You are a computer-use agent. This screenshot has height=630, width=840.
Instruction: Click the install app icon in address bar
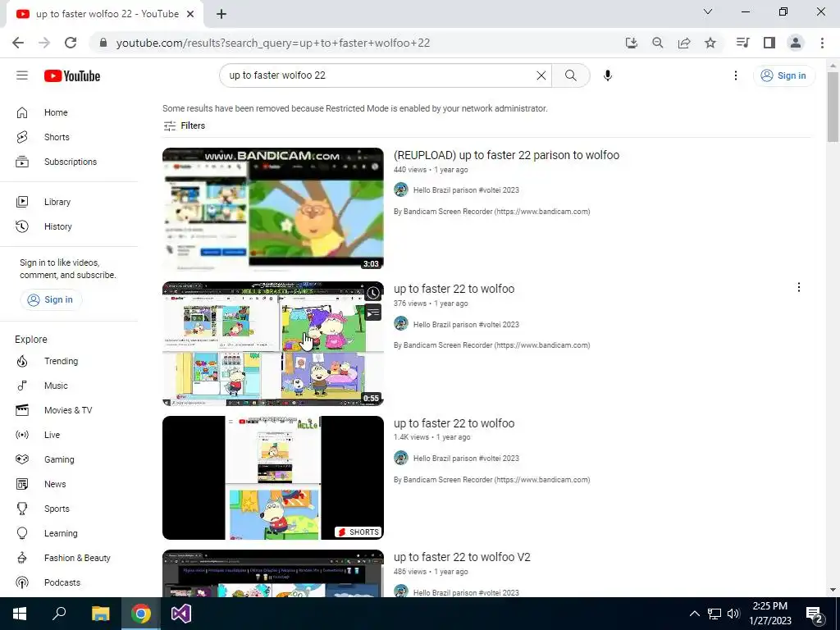click(x=632, y=43)
